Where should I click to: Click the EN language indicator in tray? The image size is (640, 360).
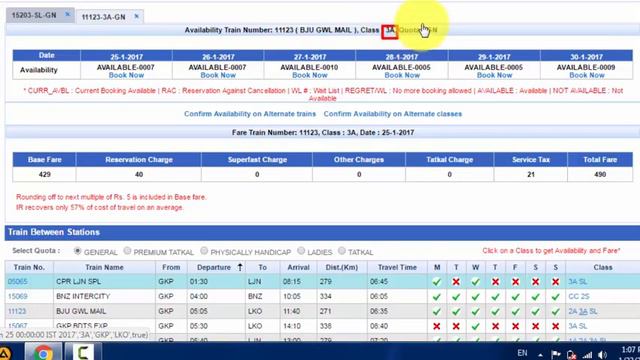tap(522, 353)
